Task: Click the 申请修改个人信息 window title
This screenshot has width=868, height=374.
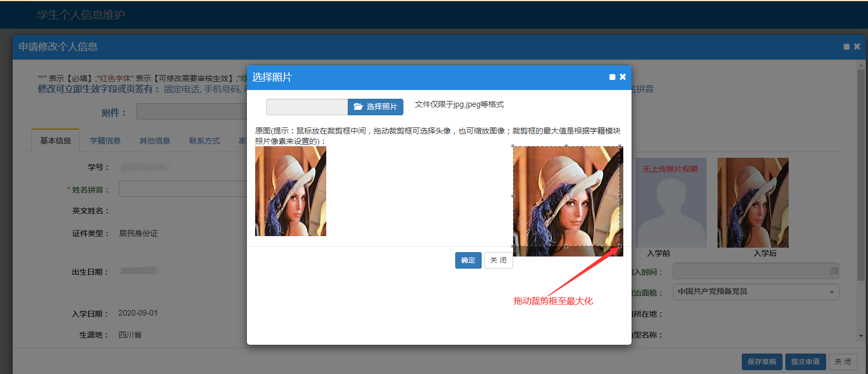Action: click(x=58, y=47)
